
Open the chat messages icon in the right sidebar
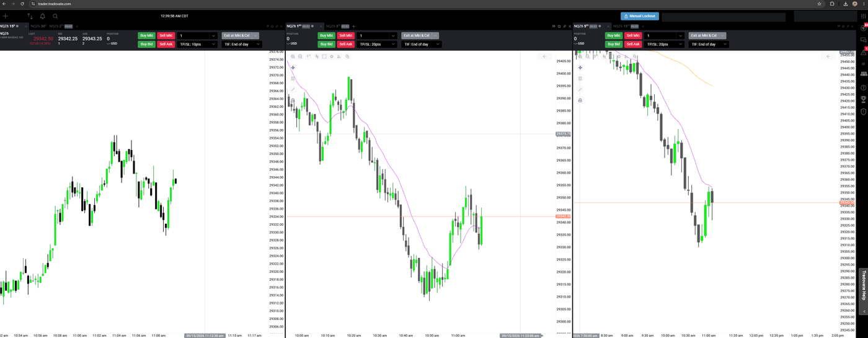click(x=864, y=40)
